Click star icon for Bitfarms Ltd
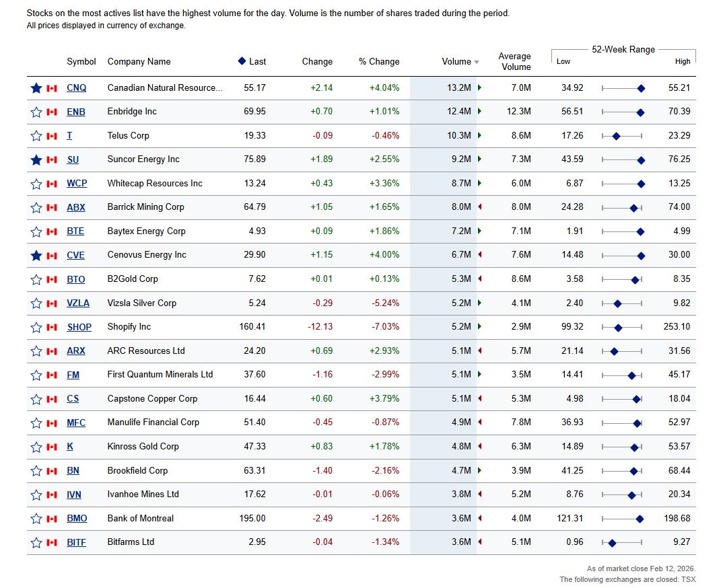The width and height of the screenshot is (721, 588). (36, 542)
